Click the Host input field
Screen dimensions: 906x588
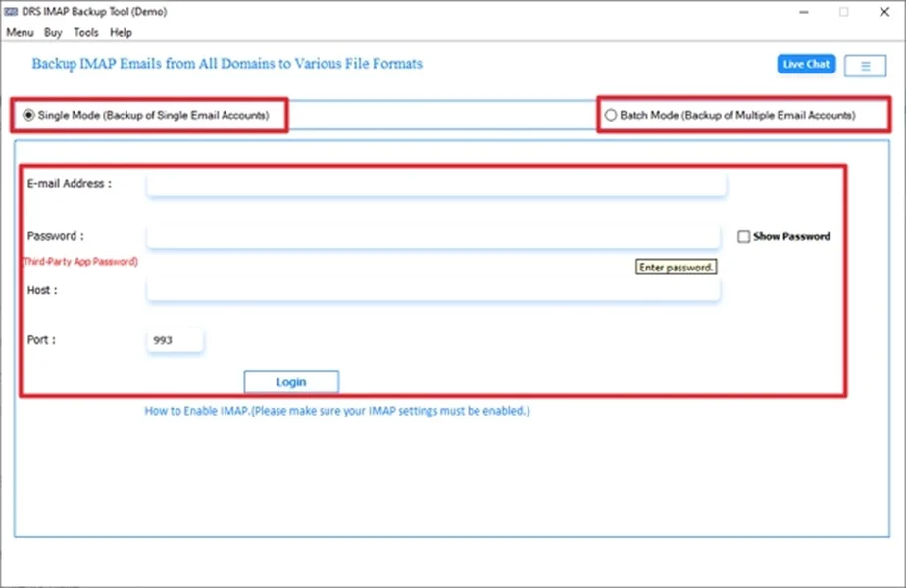click(434, 289)
